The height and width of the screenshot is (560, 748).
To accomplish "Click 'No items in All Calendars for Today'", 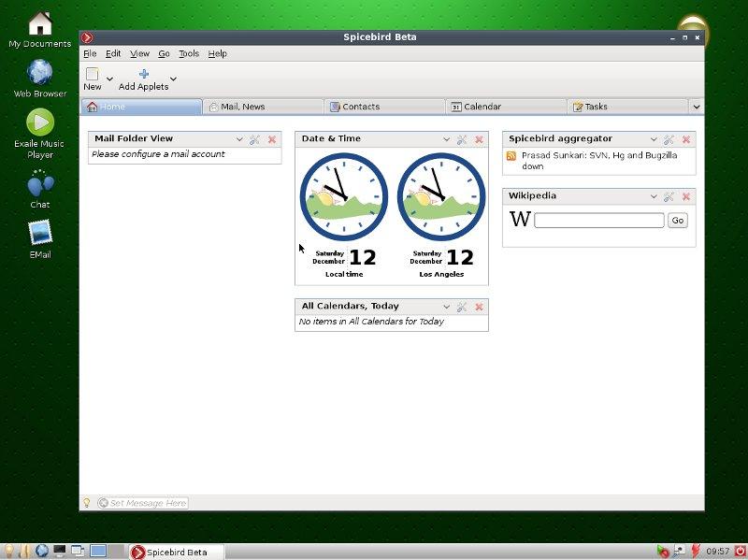I will pyautogui.click(x=371, y=322).
